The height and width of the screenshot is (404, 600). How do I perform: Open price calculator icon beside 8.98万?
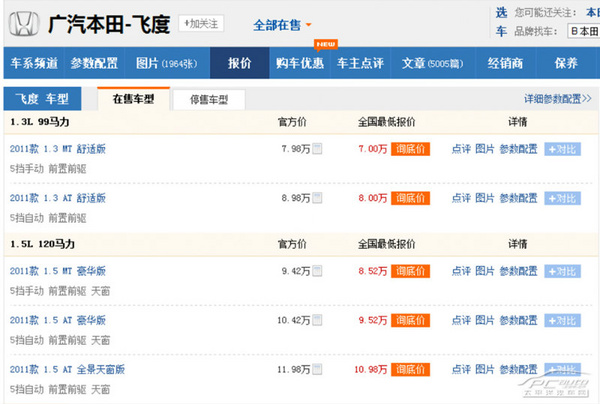[317, 199]
